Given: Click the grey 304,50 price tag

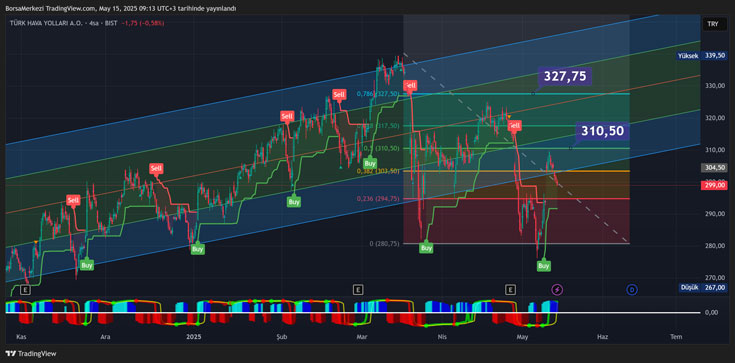Looking at the screenshot, I should pos(714,167).
